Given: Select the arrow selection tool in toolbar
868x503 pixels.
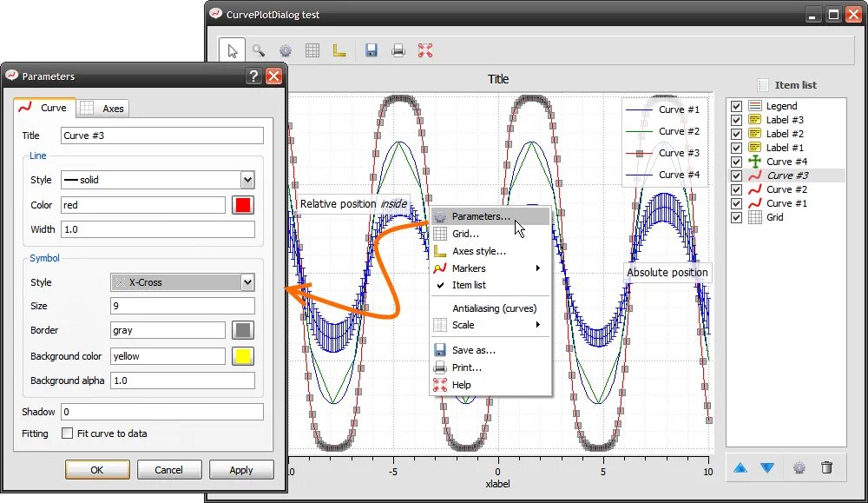Looking at the screenshot, I should click(232, 51).
